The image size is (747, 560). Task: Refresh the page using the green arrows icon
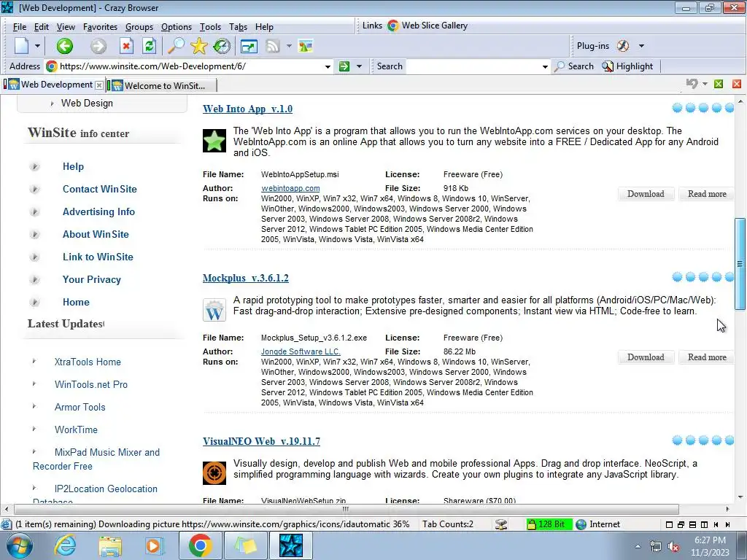point(149,46)
